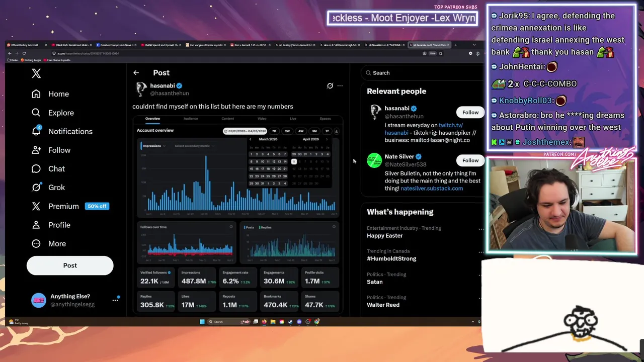The height and width of the screenshot is (362, 644).
Task: Go to next month in calendar
Action: [327, 139]
